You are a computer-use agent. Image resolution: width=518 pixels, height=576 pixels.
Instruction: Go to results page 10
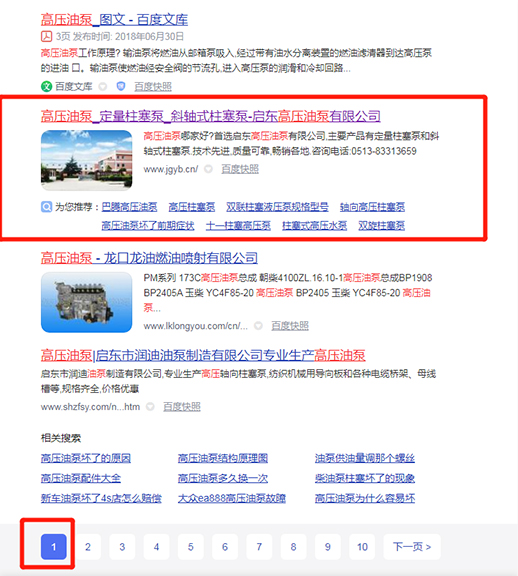pos(362,547)
